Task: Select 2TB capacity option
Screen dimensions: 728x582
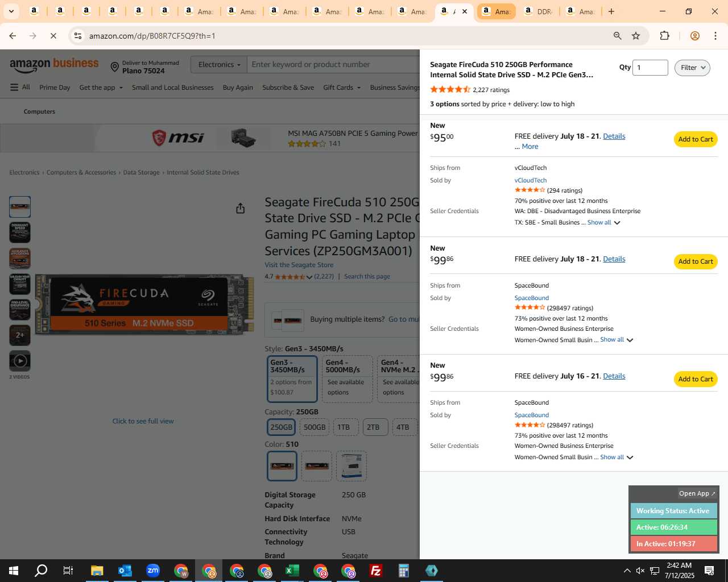Action: (x=375, y=427)
